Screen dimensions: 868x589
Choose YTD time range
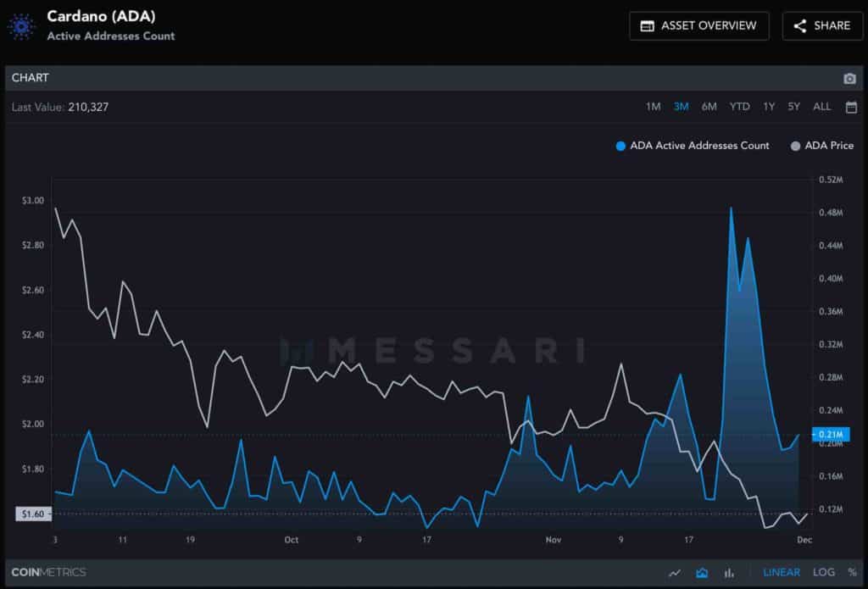739,107
